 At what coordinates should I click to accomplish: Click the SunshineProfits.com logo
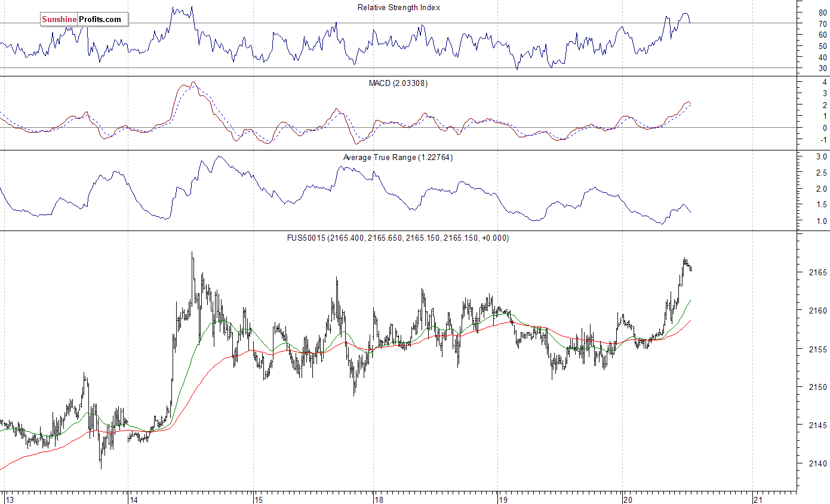84,20
